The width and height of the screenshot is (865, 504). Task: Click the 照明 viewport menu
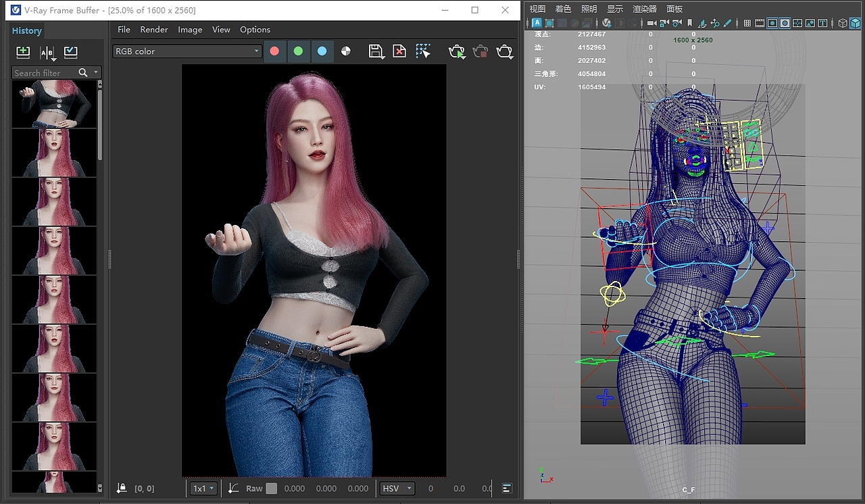589,9
